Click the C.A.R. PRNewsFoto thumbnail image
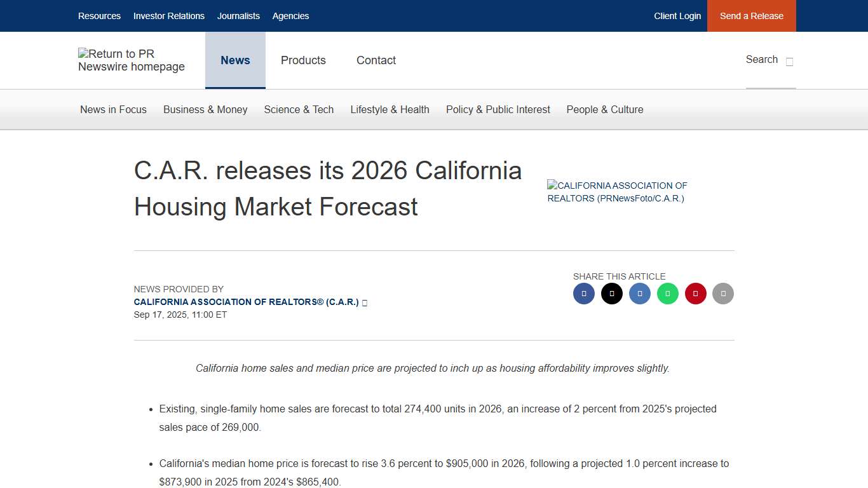Screen dimensions: 868x488 617,192
